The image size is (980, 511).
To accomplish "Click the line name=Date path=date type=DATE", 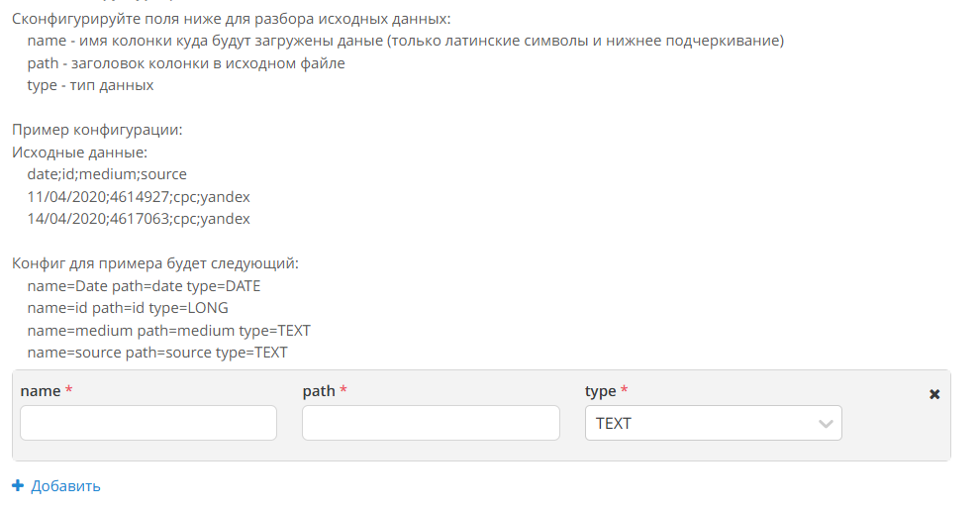I will (x=144, y=286).
